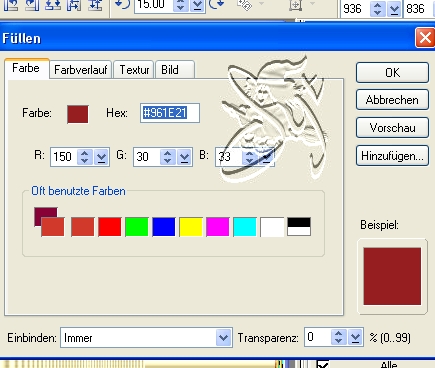This screenshot has width=435, height=368.
Task: Click the rotation angle field showing 15.00
Action: pyautogui.click(x=154, y=5)
